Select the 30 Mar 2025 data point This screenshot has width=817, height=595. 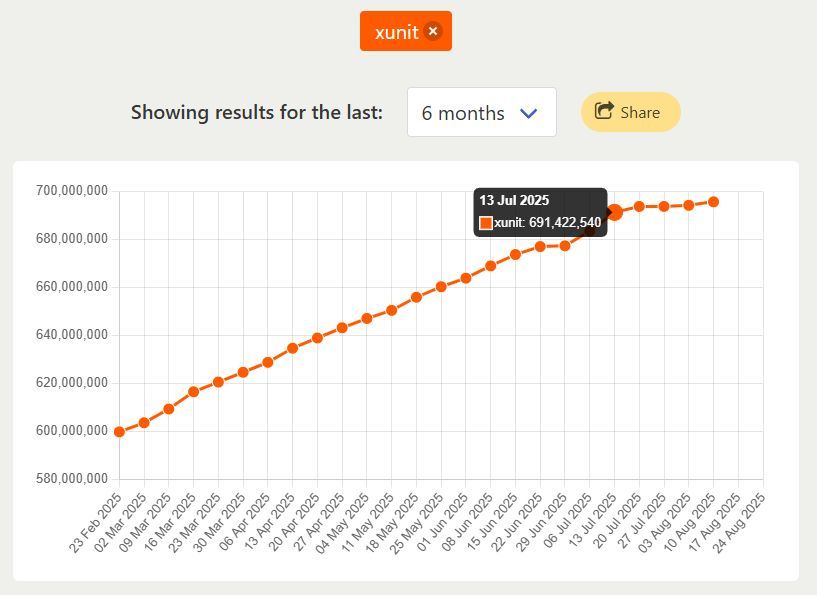243,372
